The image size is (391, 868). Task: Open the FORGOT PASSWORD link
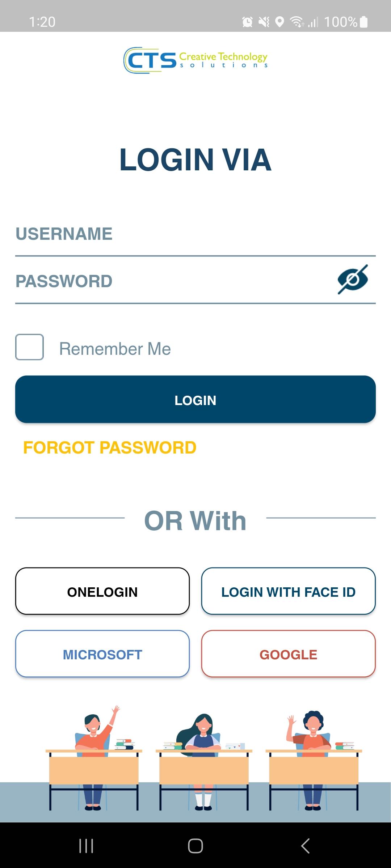(110, 448)
